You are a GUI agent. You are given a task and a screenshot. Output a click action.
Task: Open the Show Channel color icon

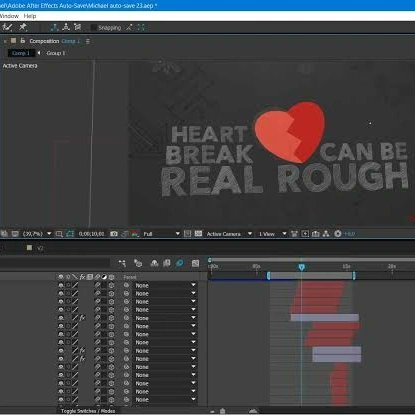[135, 234]
